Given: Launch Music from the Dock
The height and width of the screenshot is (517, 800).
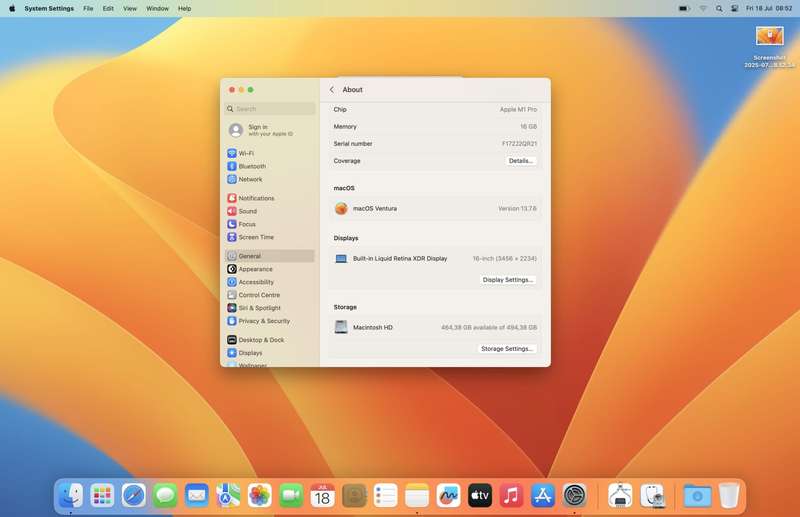Looking at the screenshot, I should coord(511,495).
